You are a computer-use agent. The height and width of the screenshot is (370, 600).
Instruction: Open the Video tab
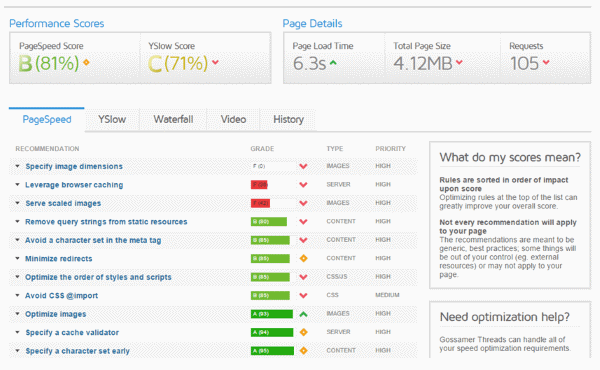coord(233,119)
